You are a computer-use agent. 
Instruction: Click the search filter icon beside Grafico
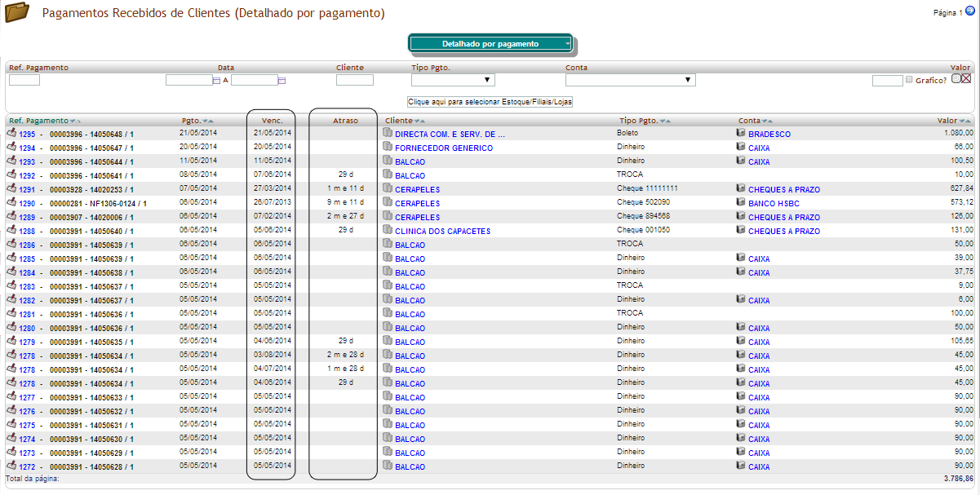pos(956,78)
